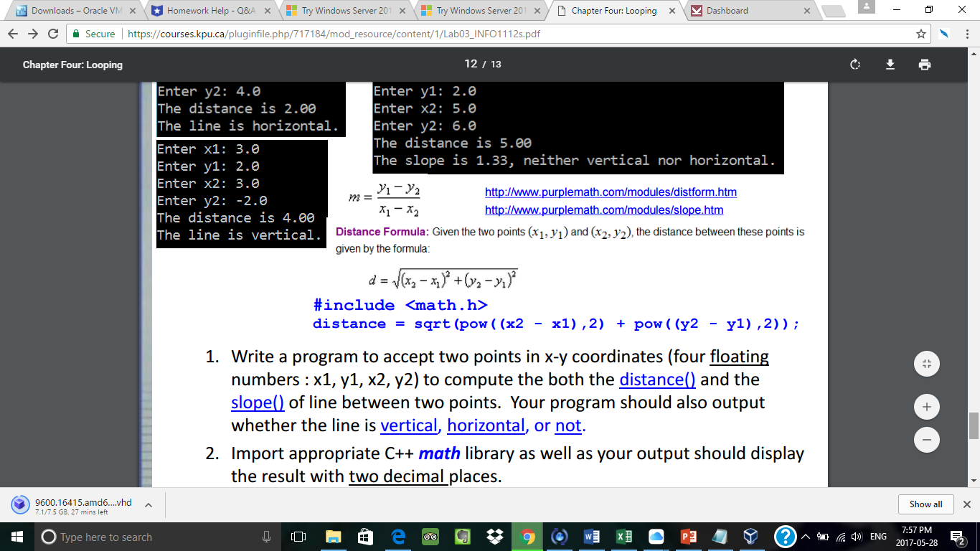Viewport: 980px width, 551px height.
Task: Zoom in on the PDF
Action: (926, 408)
